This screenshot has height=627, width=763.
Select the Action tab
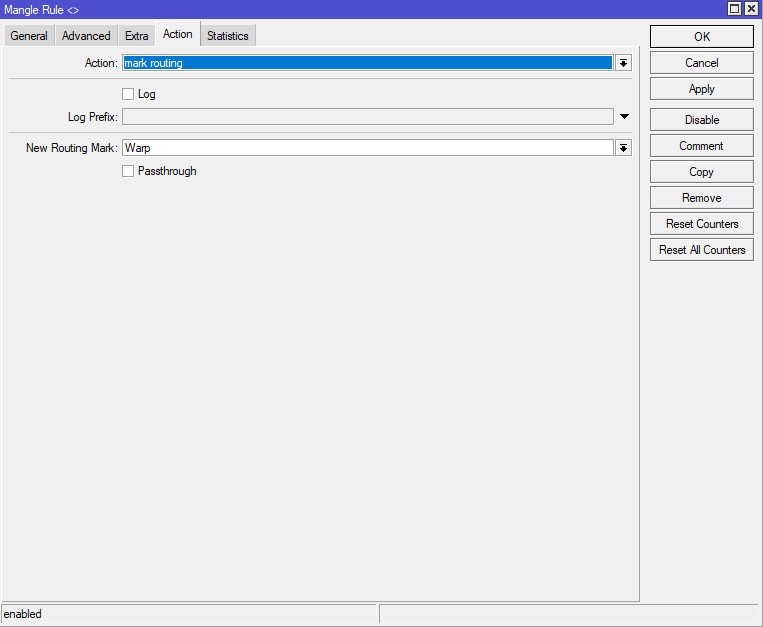(x=178, y=34)
